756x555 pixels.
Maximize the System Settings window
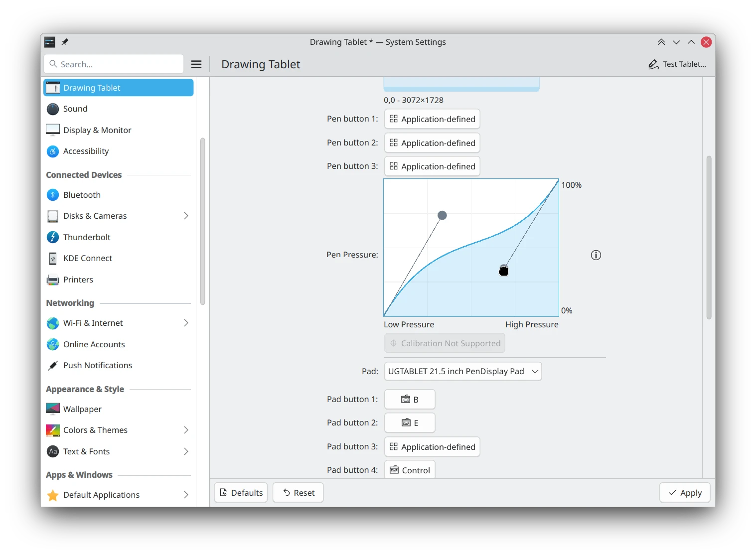[691, 42]
